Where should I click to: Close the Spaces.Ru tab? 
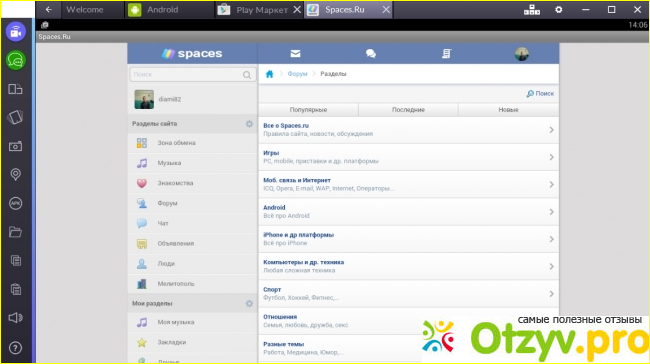[x=386, y=10]
